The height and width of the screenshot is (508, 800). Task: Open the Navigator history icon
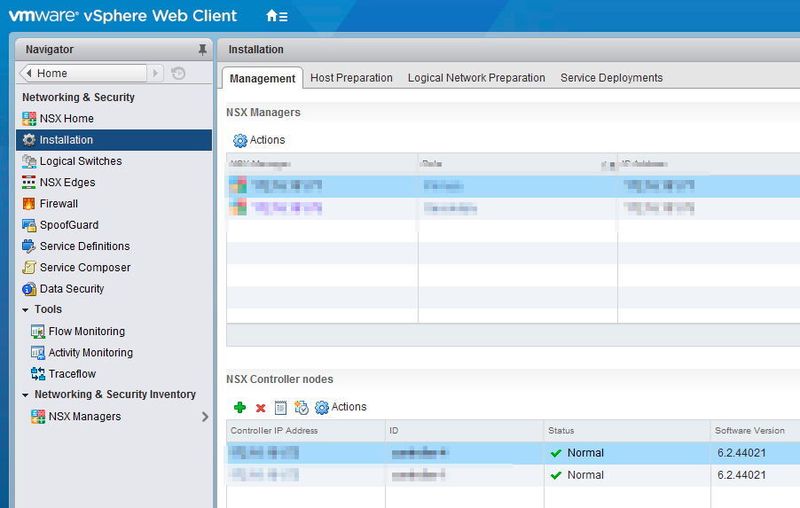click(178, 73)
